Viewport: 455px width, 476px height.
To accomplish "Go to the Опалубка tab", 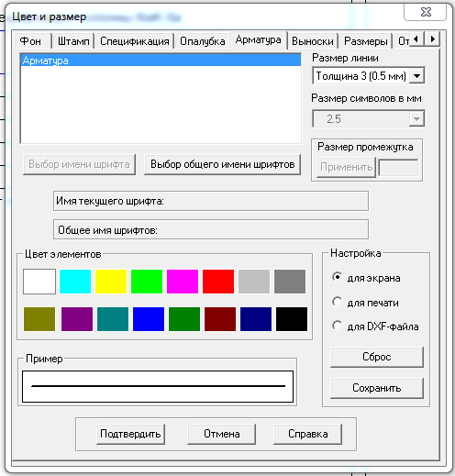I will [x=202, y=41].
